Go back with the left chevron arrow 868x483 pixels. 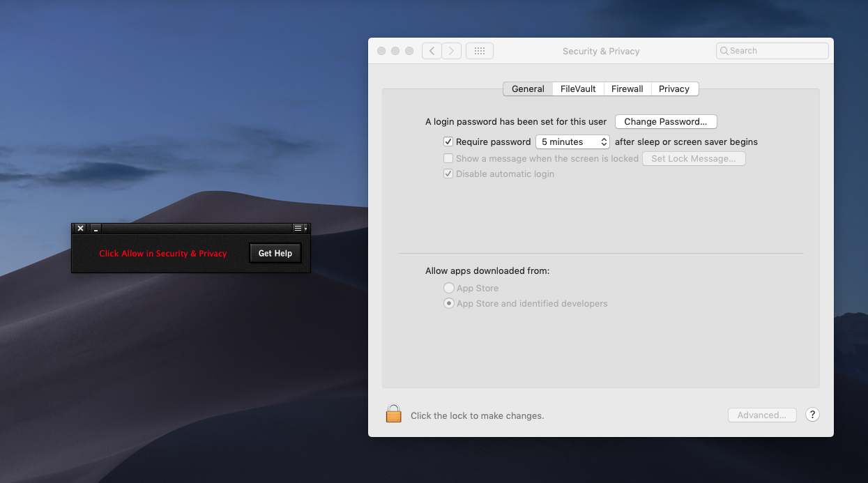(x=432, y=51)
